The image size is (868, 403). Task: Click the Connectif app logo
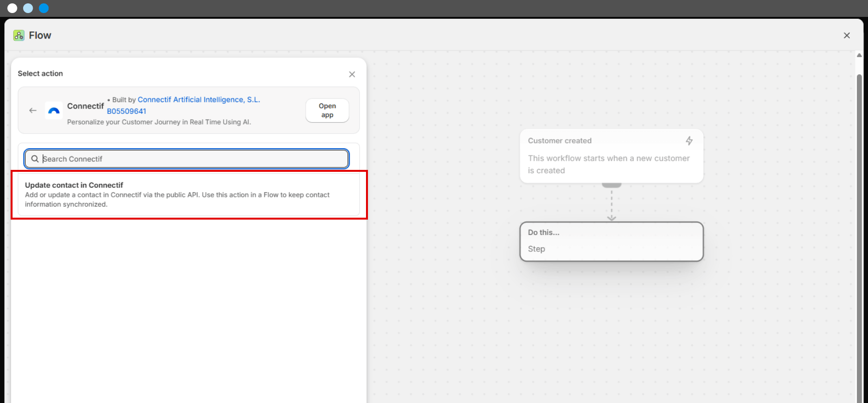click(x=54, y=111)
